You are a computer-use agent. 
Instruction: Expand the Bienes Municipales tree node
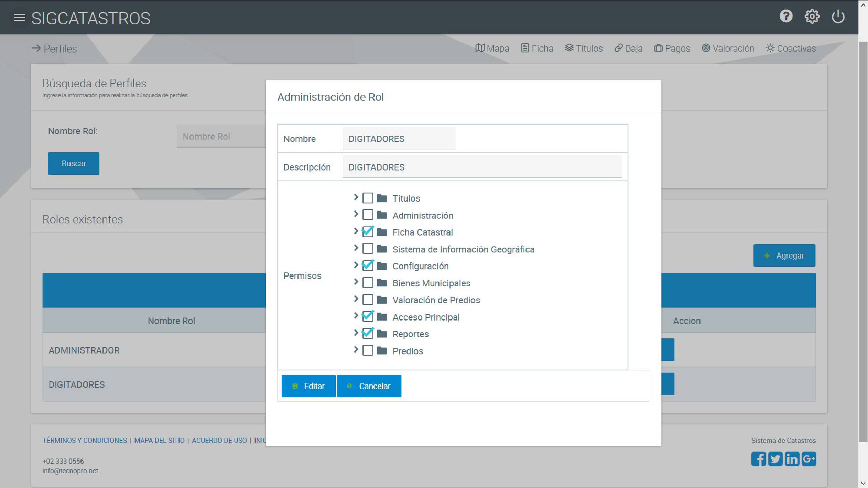[356, 282]
